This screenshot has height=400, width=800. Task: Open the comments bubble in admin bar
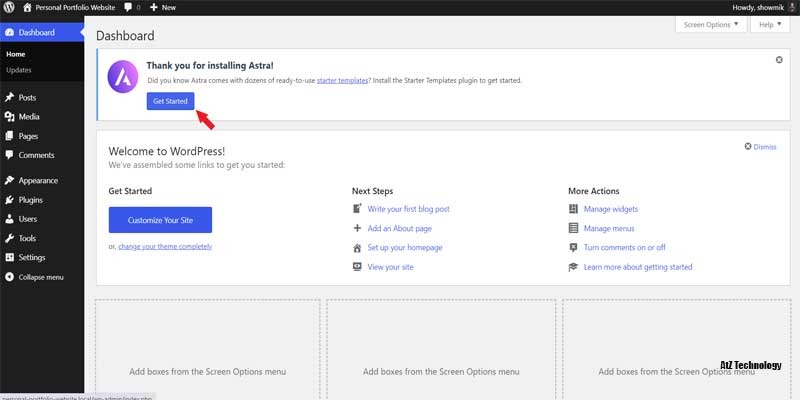(128, 8)
